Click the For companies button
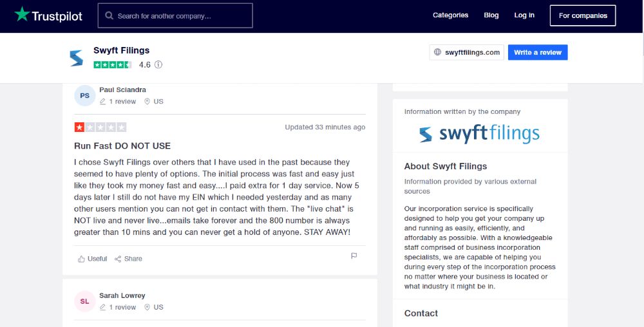Viewport: 644px width, 327px height. click(x=583, y=15)
